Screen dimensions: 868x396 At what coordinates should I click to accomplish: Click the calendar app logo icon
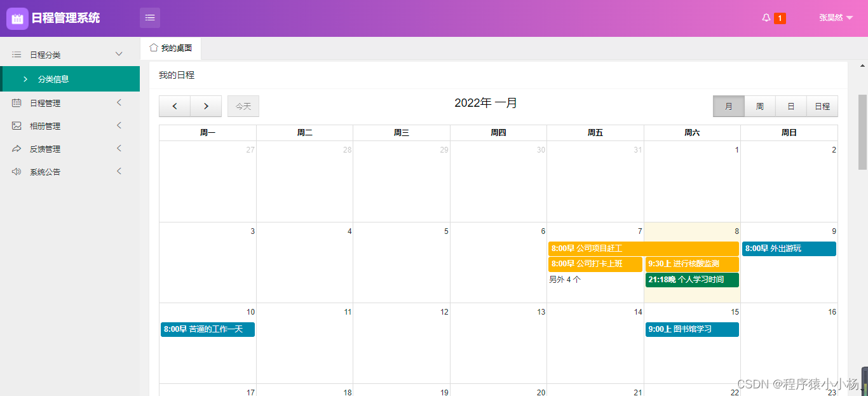click(18, 18)
